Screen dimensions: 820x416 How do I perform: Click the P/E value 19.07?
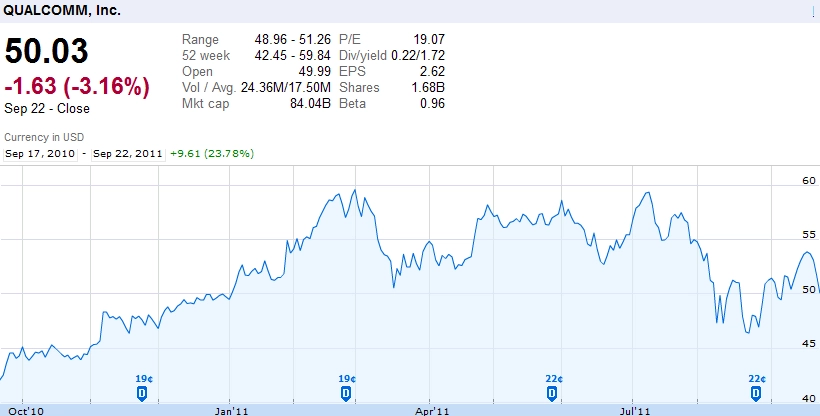[x=429, y=40]
